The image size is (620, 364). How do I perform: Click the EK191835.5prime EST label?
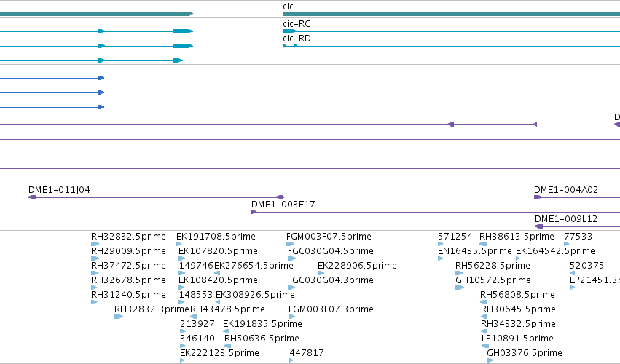pyautogui.click(x=262, y=324)
